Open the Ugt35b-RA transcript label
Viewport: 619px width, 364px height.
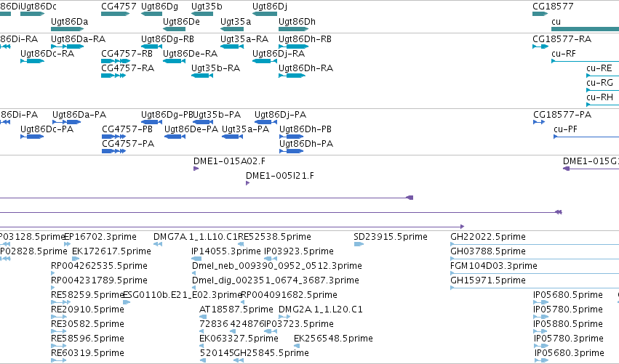215,68
